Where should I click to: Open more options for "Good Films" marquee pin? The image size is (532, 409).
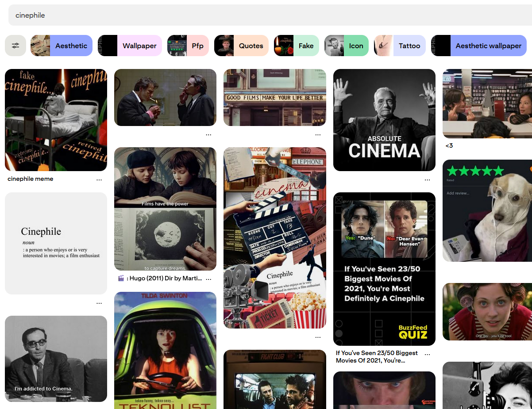point(318,134)
